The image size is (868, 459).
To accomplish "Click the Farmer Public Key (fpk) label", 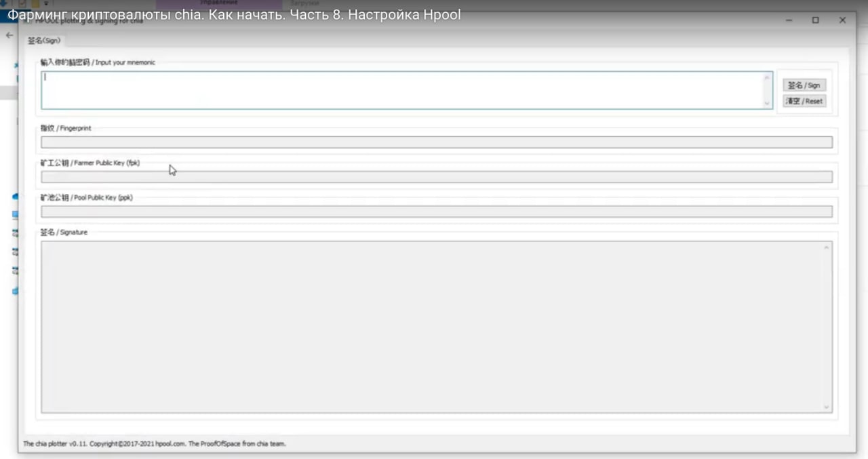I will [x=90, y=163].
